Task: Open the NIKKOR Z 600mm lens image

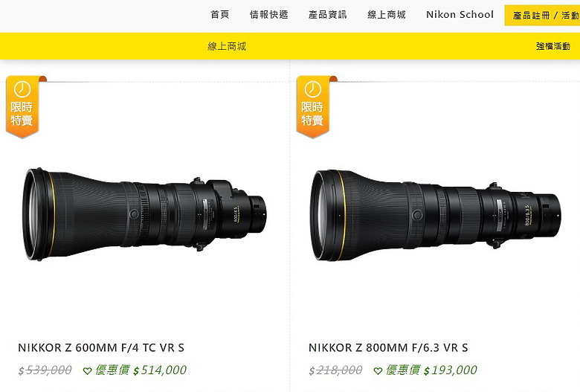Action: tap(144, 215)
